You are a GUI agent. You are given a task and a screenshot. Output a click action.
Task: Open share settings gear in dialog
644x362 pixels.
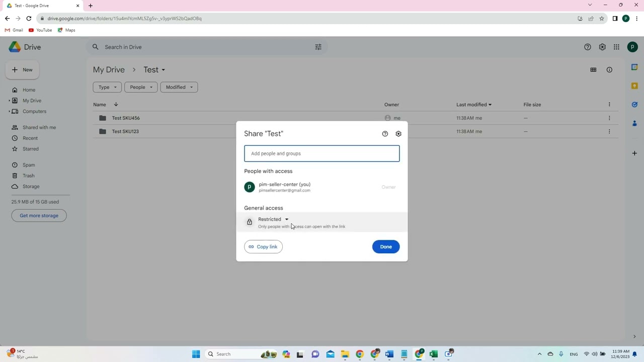[398, 134]
